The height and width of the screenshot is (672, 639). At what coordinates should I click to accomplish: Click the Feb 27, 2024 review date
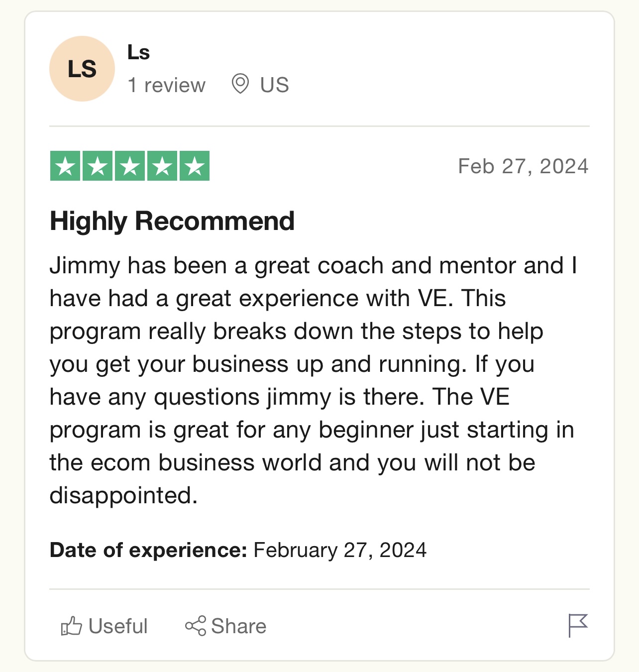(x=523, y=166)
